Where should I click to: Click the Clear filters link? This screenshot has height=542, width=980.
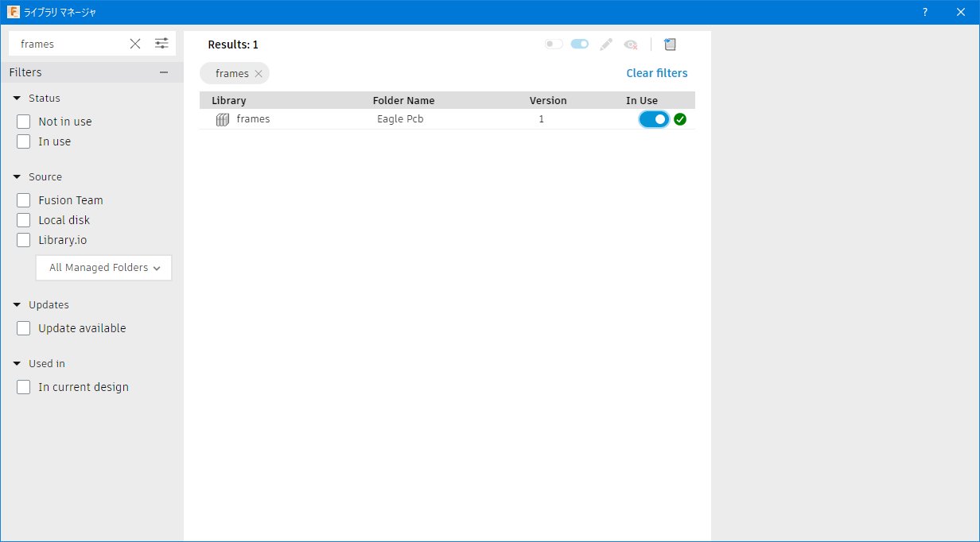point(657,73)
